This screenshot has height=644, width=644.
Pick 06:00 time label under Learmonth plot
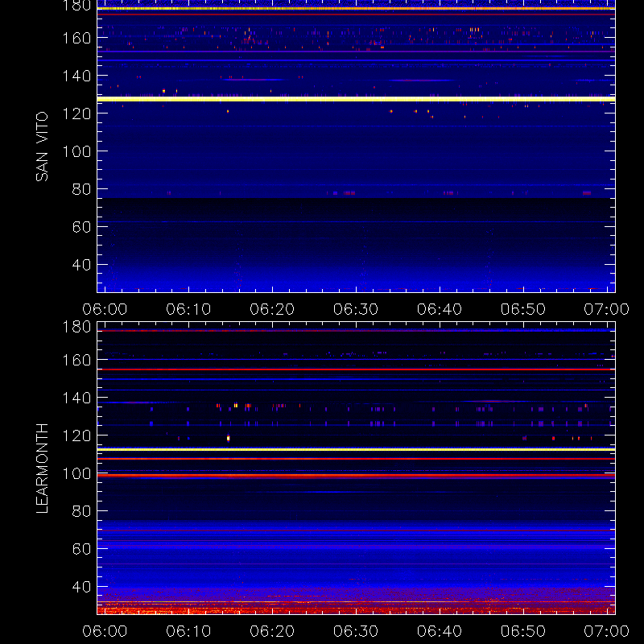tap(105, 631)
